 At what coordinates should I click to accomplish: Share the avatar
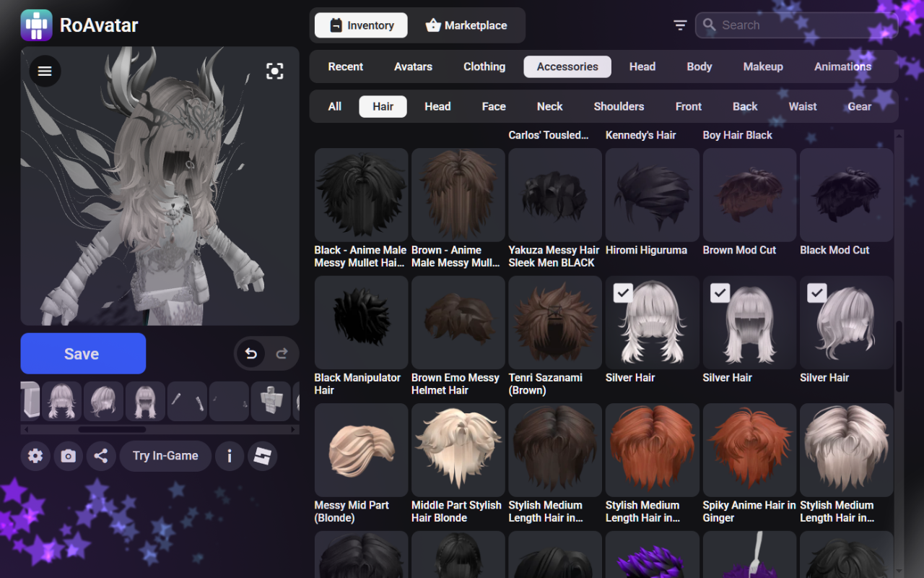[101, 456]
